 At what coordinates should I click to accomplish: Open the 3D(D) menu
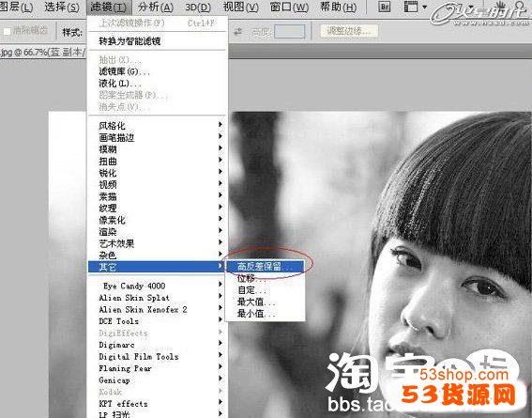(x=197, y=7)
